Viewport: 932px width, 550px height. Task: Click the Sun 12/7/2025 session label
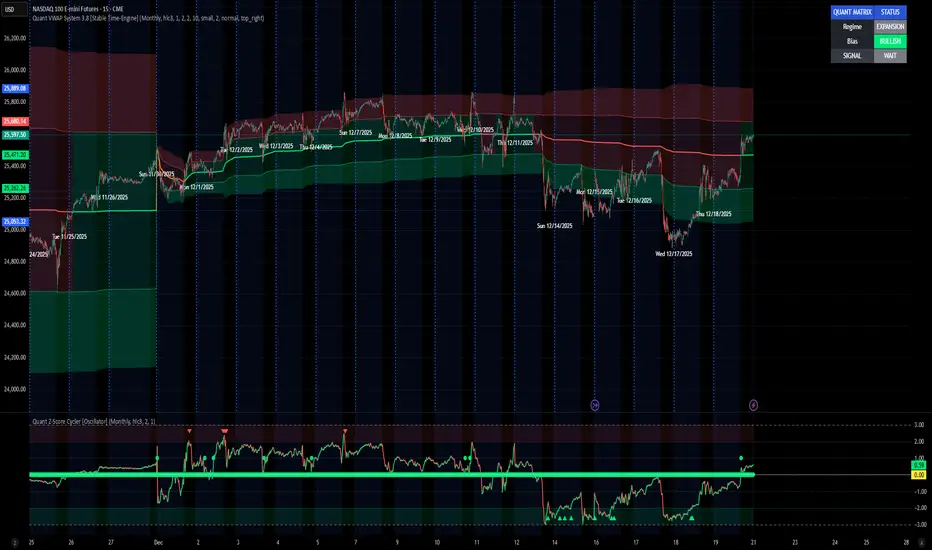pyautogui.click(x=356, y=133)
